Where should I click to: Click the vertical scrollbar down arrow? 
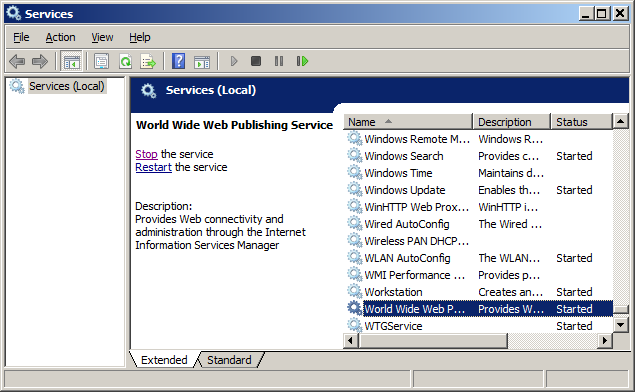(620, 325)
